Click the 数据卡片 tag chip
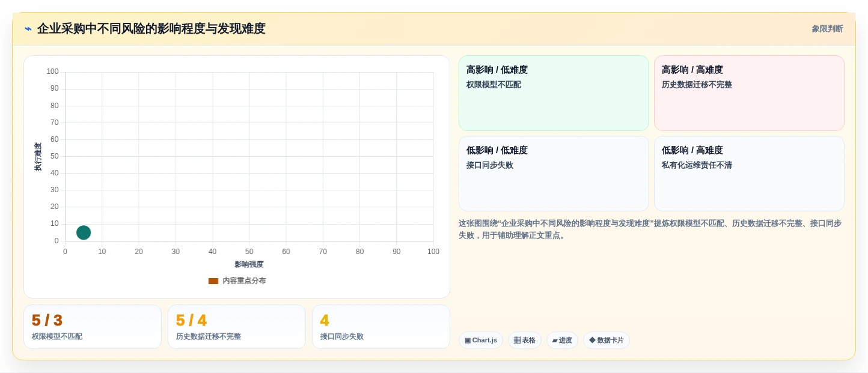The width and height of the screenshot is (868, 373). coord(607,341)
